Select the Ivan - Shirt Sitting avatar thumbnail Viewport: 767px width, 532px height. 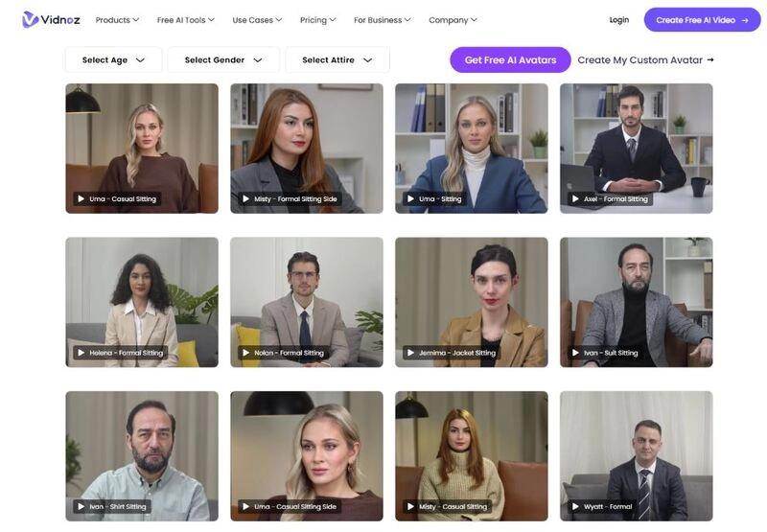pyautogui.click(x=142, y=455)
